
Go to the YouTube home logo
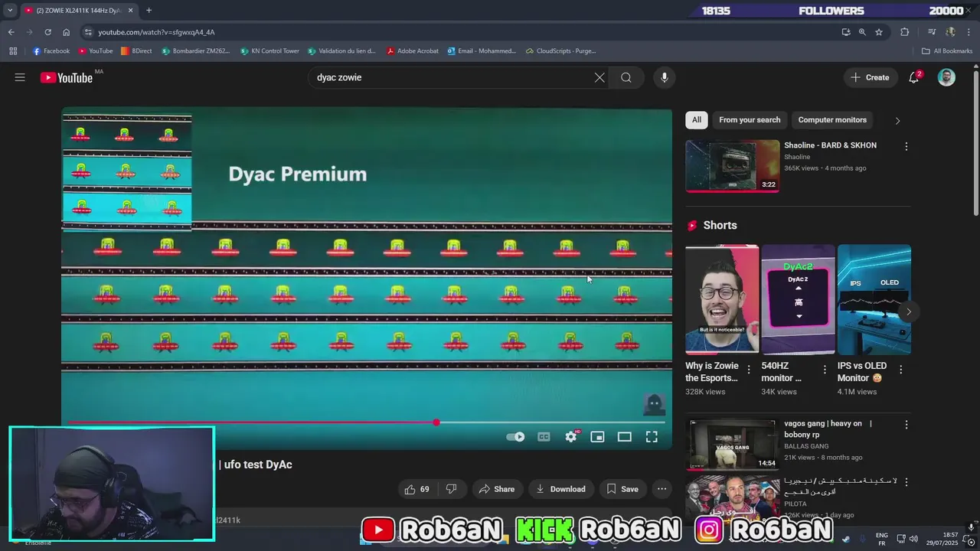coord(67,77)
